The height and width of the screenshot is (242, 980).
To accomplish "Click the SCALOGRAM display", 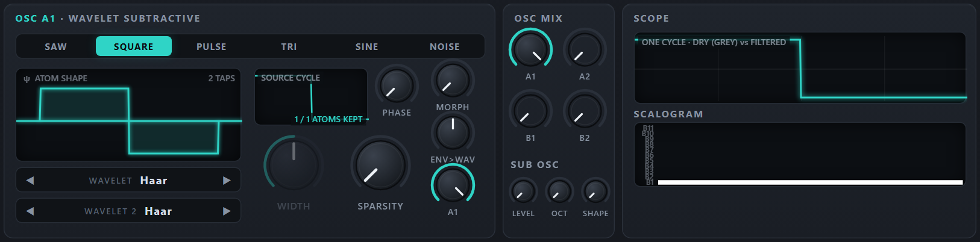I will [x=800, y=155].
